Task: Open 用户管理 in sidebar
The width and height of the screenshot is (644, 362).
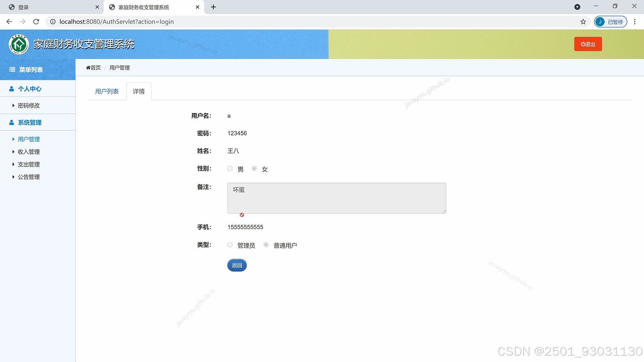Action: pyautogui.click(x=29, y=139)
